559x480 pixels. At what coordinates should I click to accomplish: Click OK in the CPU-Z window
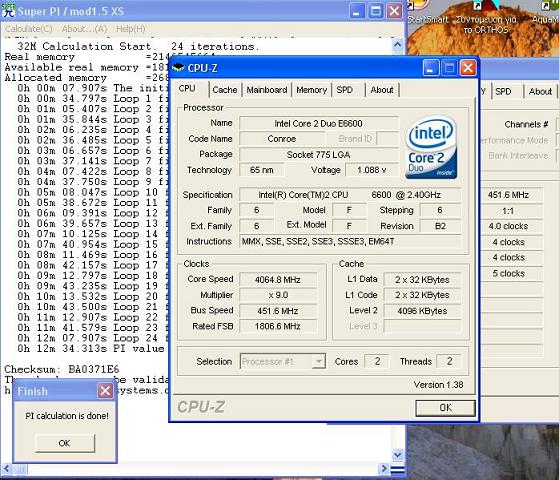coord(445,408)
